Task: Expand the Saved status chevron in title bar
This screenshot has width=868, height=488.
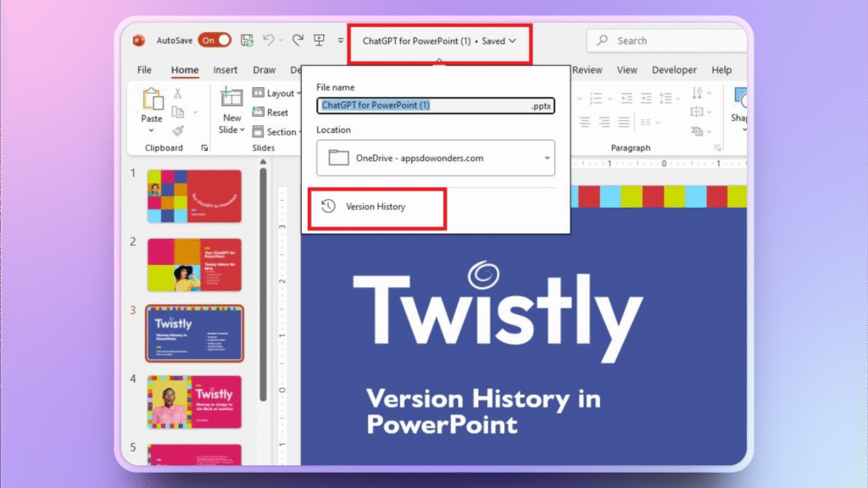Action: [x=511, y=40]
